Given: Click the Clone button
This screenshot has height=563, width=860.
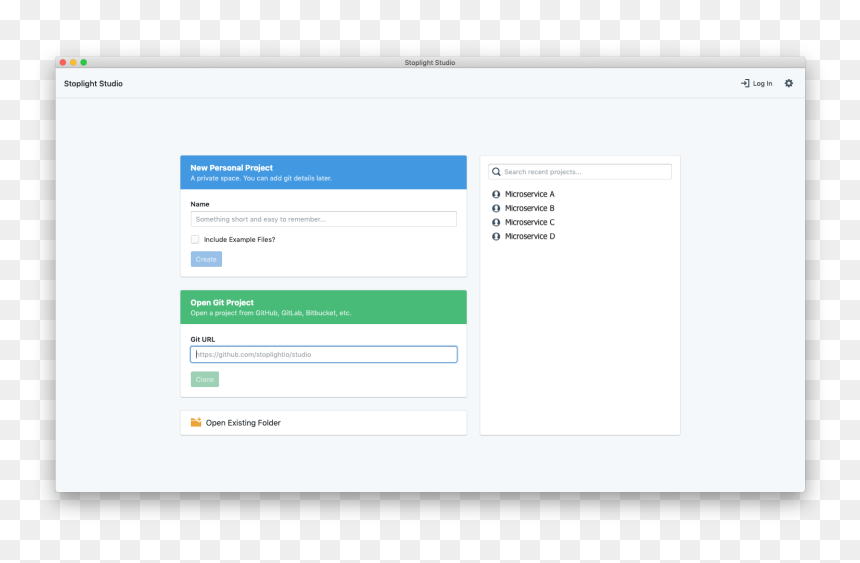Looking at the screenshot, I should pyautogui.click(x=205, y=379).
